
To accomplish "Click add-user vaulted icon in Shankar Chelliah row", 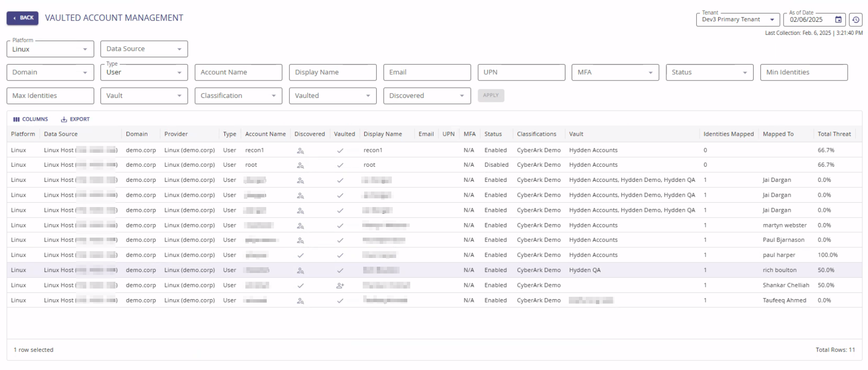I will [x=340, y=286].
